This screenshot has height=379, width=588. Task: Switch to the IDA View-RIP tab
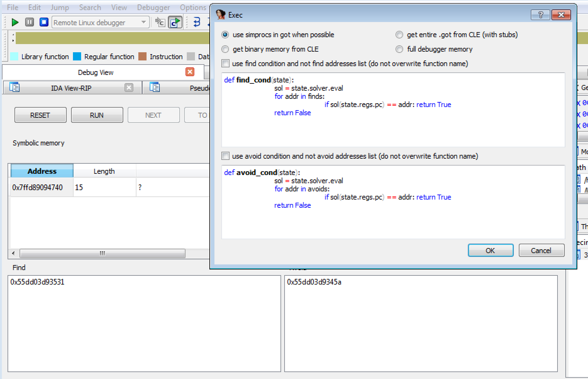(71, 88)
